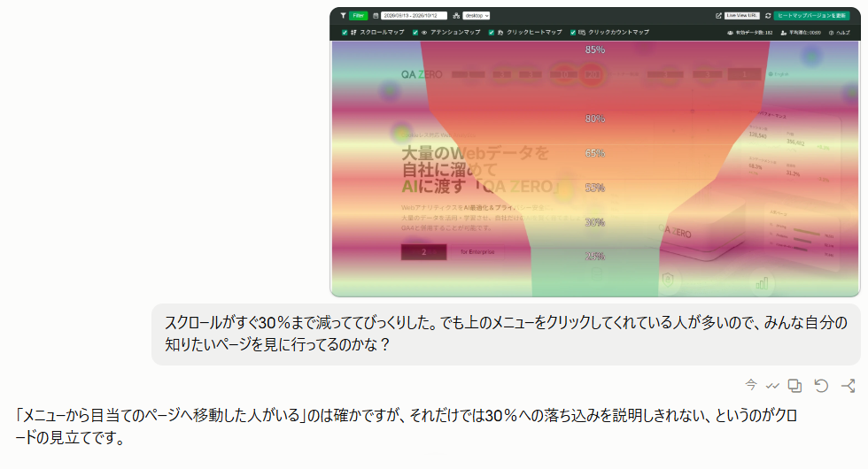The height and width of the screenshot is (469, 868).
Task: Click the click heatmap icon next to クリックヒートマップ
Action: tap(500, 33)
